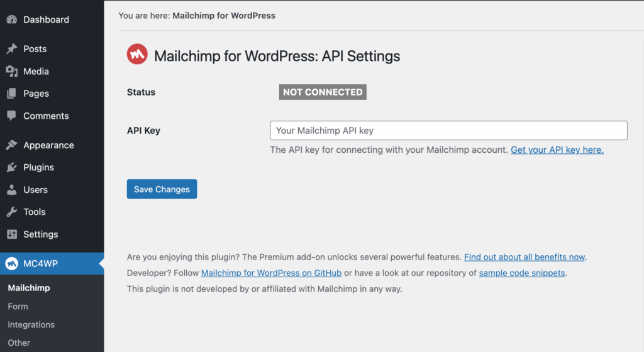Screen dimensions: 644x352
Task: Open the Comments menu item
Action: 46,116
